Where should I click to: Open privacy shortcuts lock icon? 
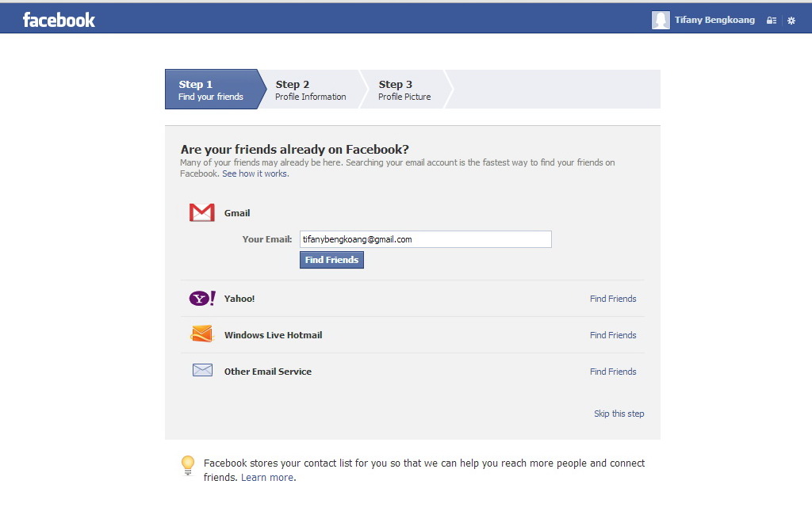click(x=771, y=21)
